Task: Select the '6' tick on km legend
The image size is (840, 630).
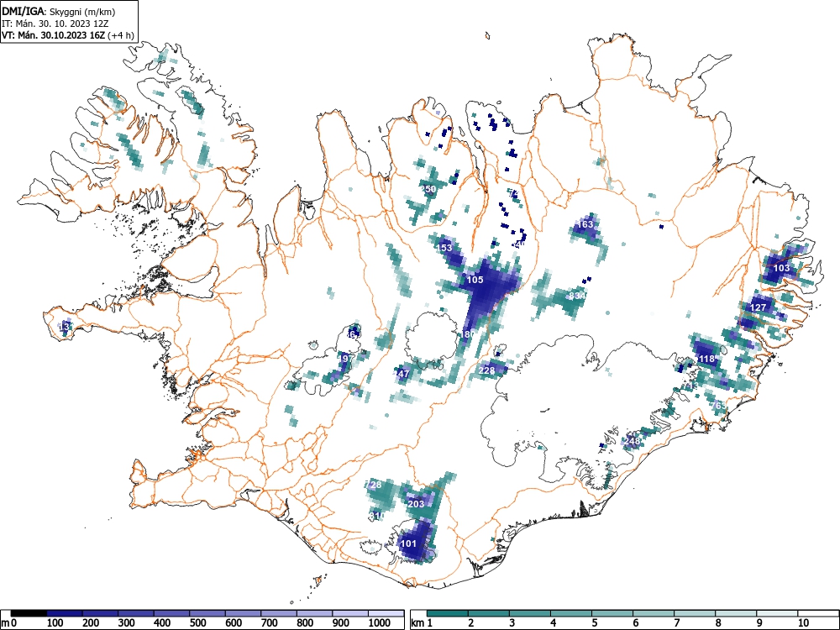Action: pyautogui.click(x=635, y=623)
